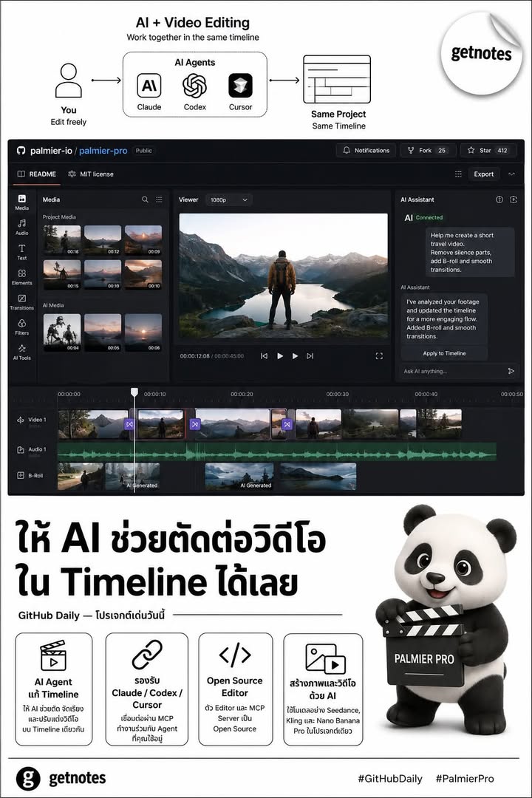Open the palmier-io owner link
The height and width of the screenshot is (798, 532).
pyautogui.click(x=51, y=151)
